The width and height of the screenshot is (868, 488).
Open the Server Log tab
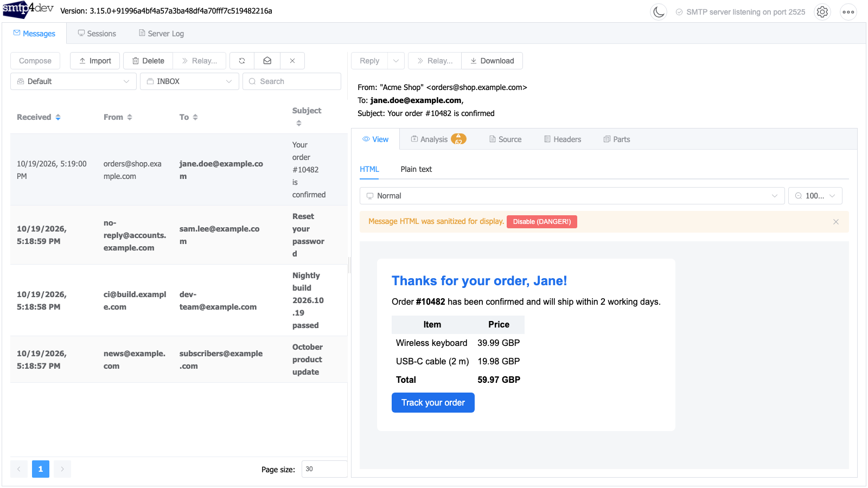click(161, 34)
